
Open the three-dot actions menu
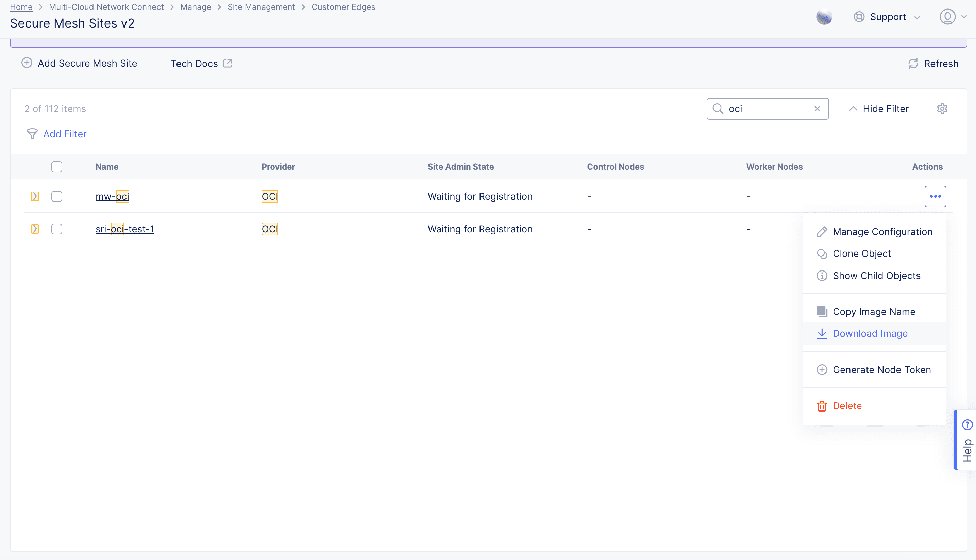[936, 196]
